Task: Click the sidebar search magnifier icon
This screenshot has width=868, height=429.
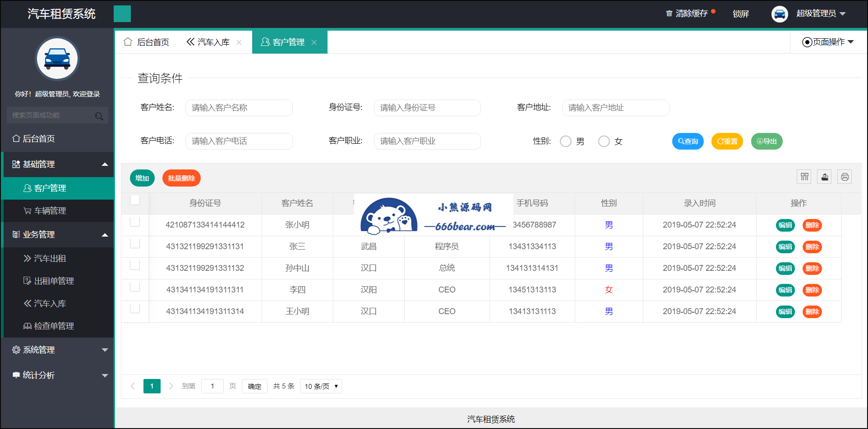Action: tap(99, 116)
